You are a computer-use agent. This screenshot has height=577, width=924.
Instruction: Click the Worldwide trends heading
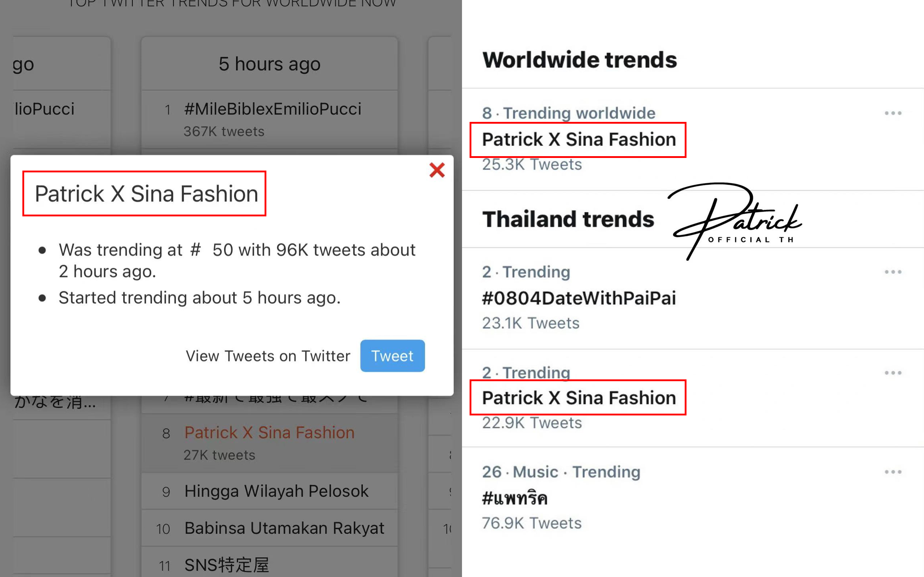(579, 60)
